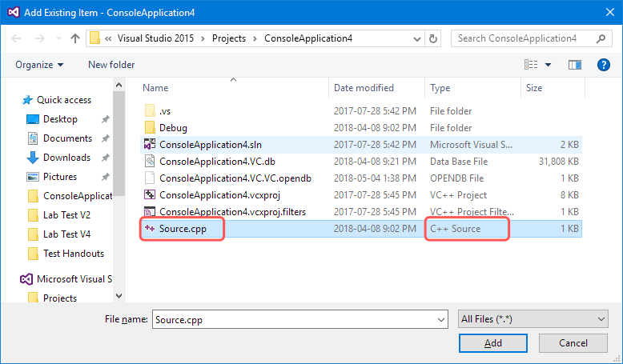Select ConsoleApplication4.vcxproj.filters file
Screen dimensions: 623x364
[x=232, y=211]
